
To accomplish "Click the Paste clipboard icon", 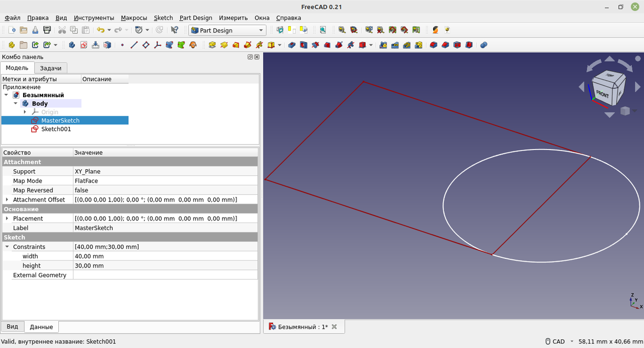I will point(86,30).
